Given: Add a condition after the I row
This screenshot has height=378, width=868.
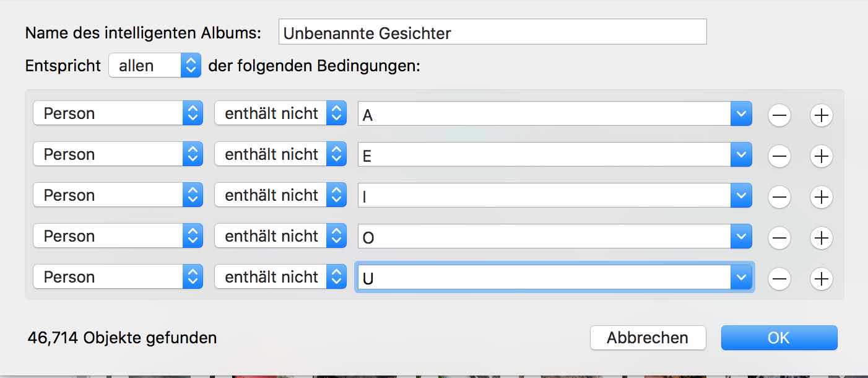Looking at the screenshot, I should tap(821, 197).
